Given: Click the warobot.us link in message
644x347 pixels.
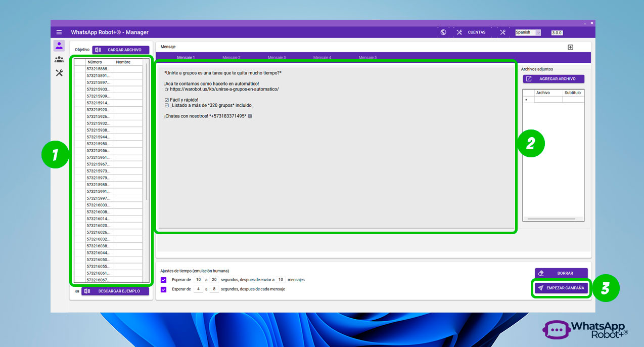Looking at the screenshot, I should point(224,89).
